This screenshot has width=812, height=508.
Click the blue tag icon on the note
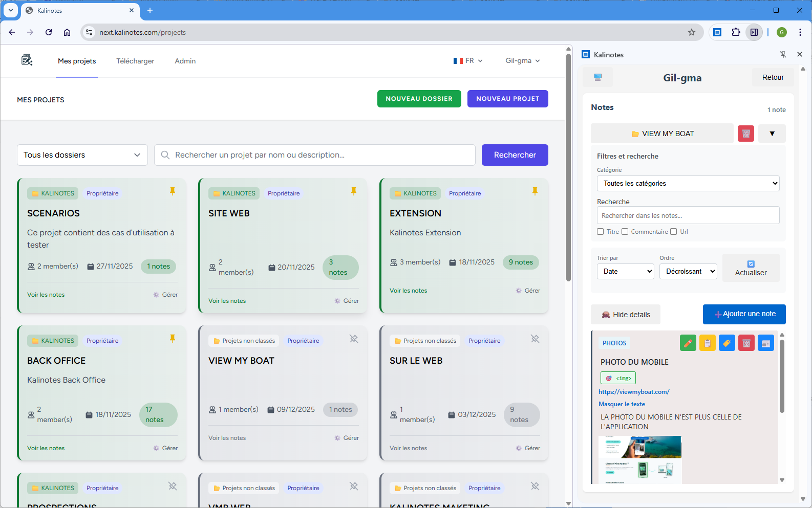pos(726,343)
